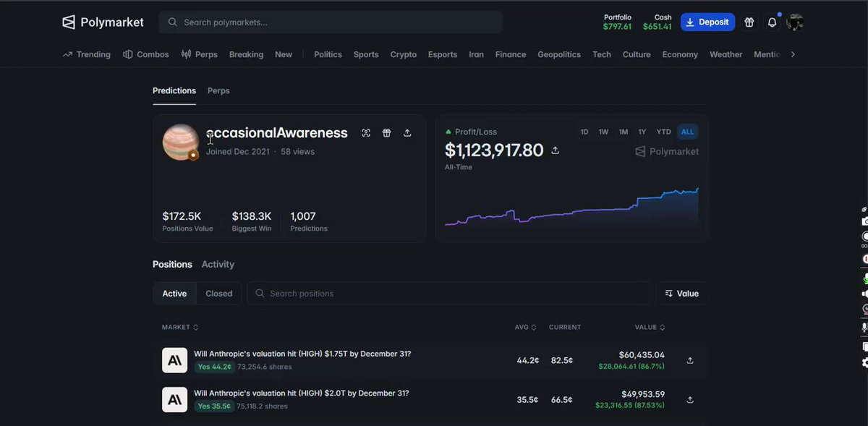Open Perps in the top category bar
The width and height of the screenshot is (868, 426).
pyautogui.click(x=200, y=54)
